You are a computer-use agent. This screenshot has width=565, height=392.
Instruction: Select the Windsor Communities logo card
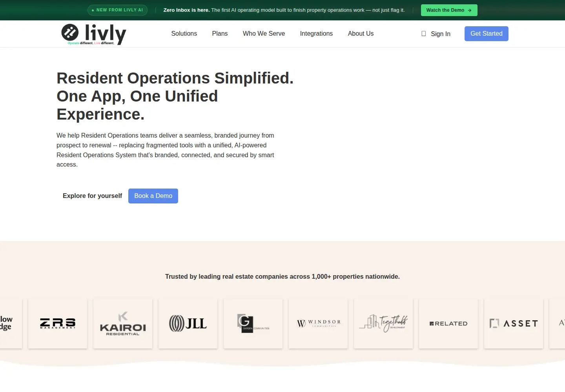pos(318,323)
